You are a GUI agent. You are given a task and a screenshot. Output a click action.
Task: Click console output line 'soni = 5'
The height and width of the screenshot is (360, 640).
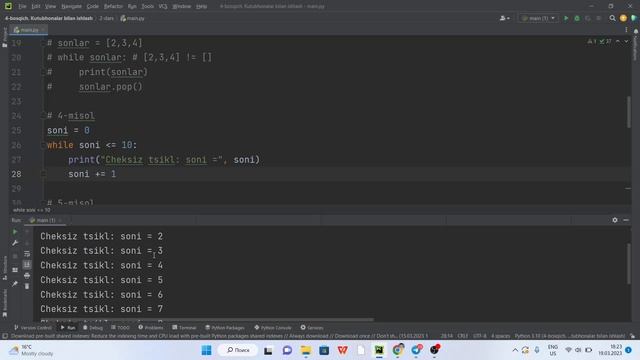pos(101,280)
